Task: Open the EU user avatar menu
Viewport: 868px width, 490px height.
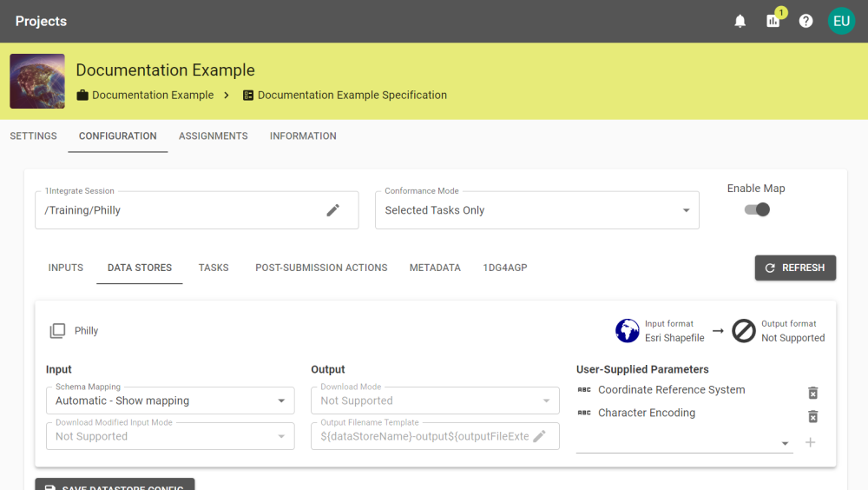Action: click(x=841, y=21)
